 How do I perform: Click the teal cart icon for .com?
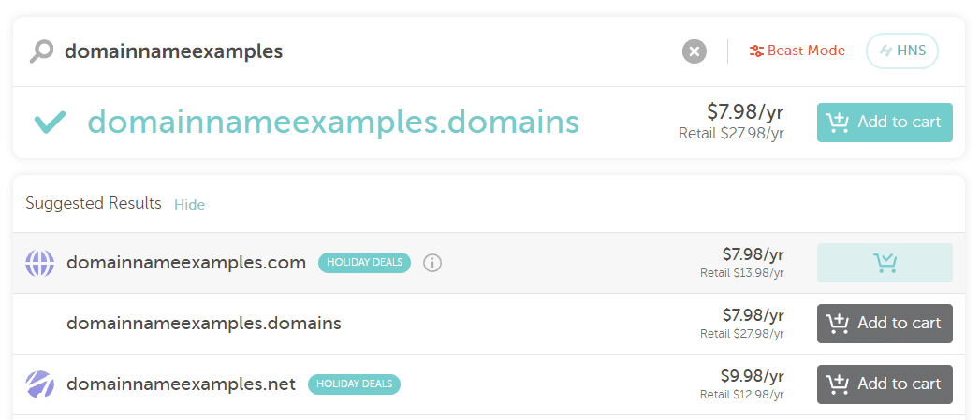(884, 263)
